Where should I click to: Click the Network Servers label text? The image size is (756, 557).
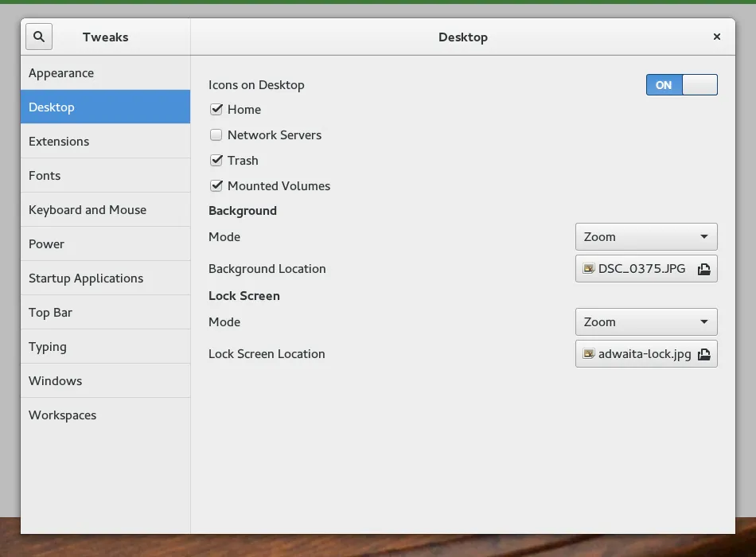coord(275,135)
